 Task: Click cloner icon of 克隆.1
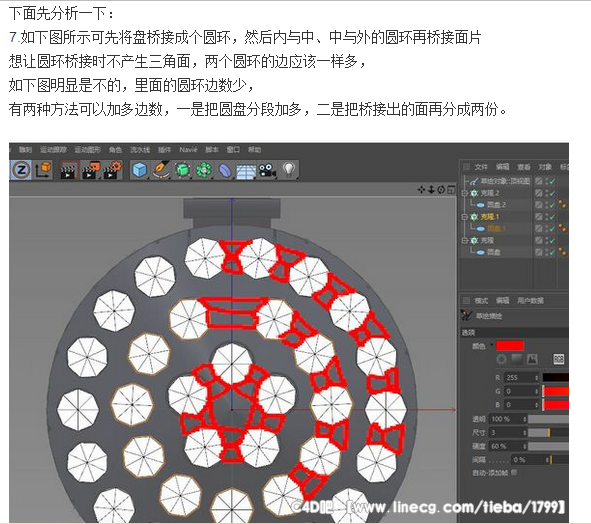coord(474,217)
